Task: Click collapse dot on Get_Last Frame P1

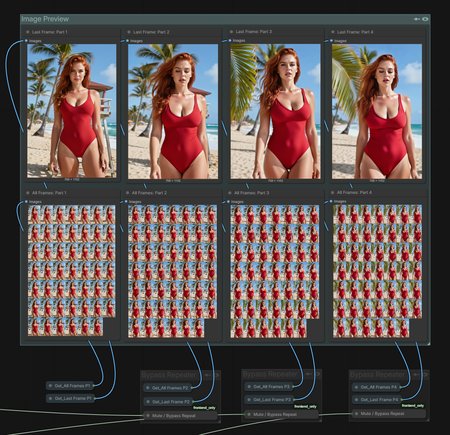Action: coord(50,398)
